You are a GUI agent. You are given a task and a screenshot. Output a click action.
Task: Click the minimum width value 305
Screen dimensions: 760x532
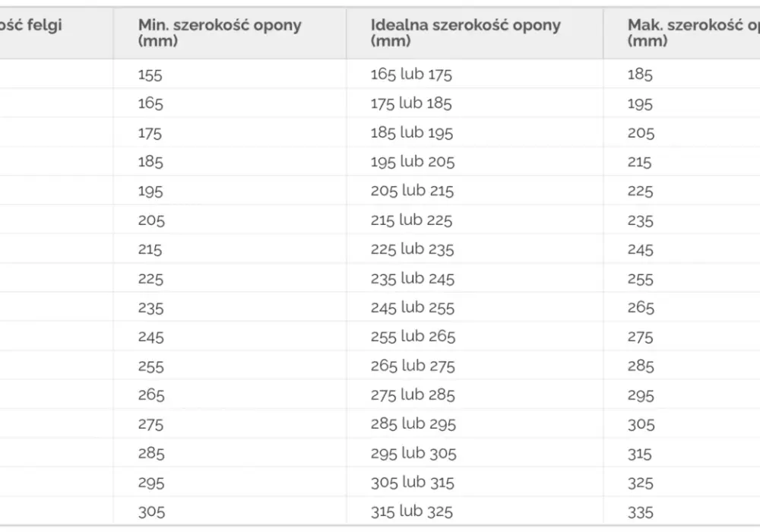pyautogui.click(x=151, y=512)
